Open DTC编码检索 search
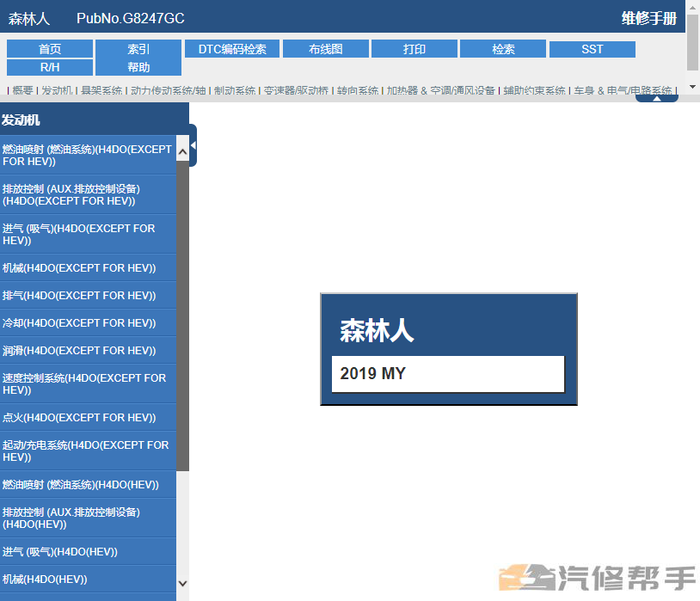The width and height of the screenshot is (700, 601). 232,49
